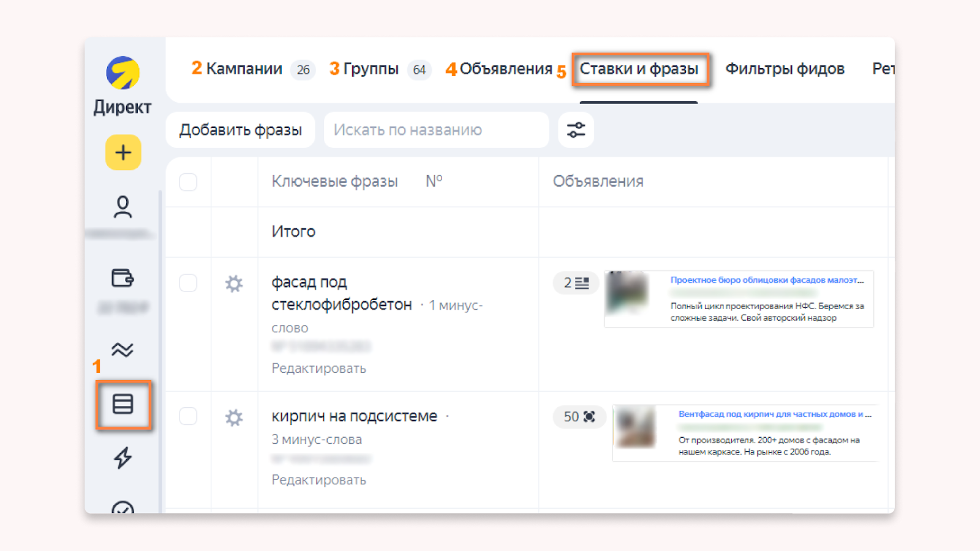Open the campaigns list icon in sidebar
This screenshot has width=980, height=551.
click(123, 404)
